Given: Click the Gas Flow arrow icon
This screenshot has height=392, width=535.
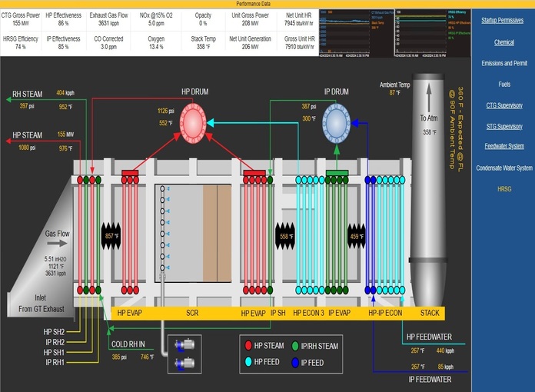Looking at the screenshot, I should 57,243.
